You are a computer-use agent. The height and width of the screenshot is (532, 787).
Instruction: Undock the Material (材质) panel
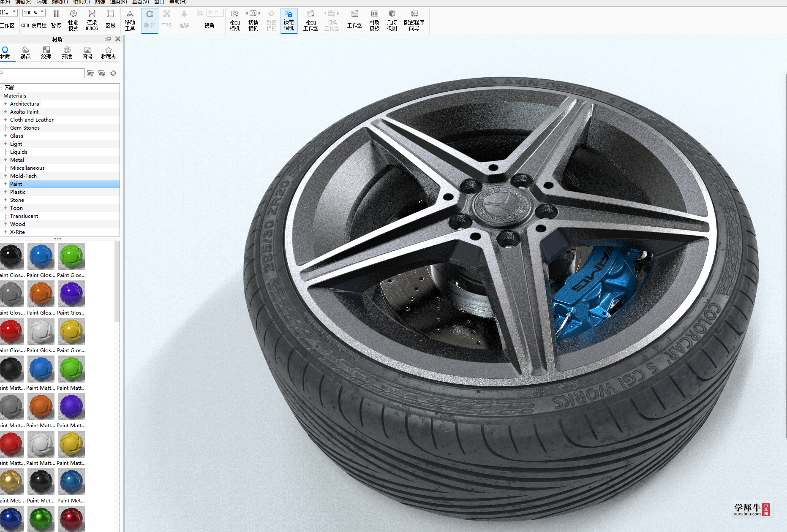point(108,39)
